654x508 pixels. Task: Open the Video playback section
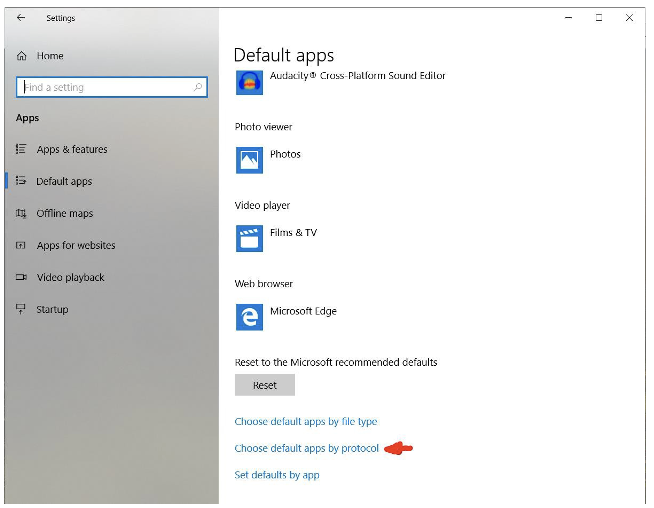point(70,277)
